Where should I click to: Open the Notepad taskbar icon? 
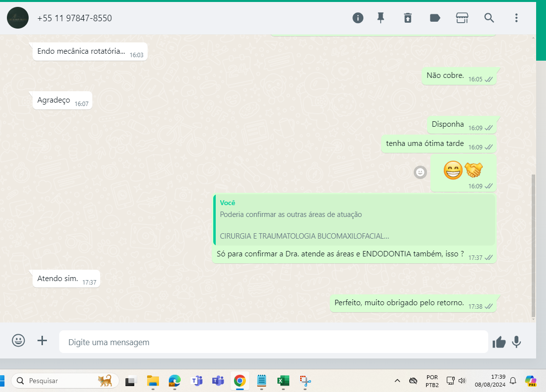click(262, 381)
